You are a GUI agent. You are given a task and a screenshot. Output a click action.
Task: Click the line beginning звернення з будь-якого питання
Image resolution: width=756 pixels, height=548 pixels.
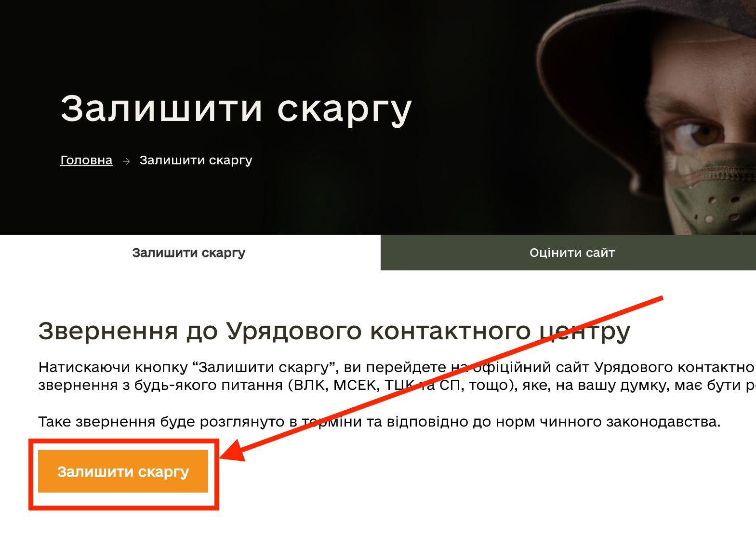pyautogui.click(x=396, y=385)
